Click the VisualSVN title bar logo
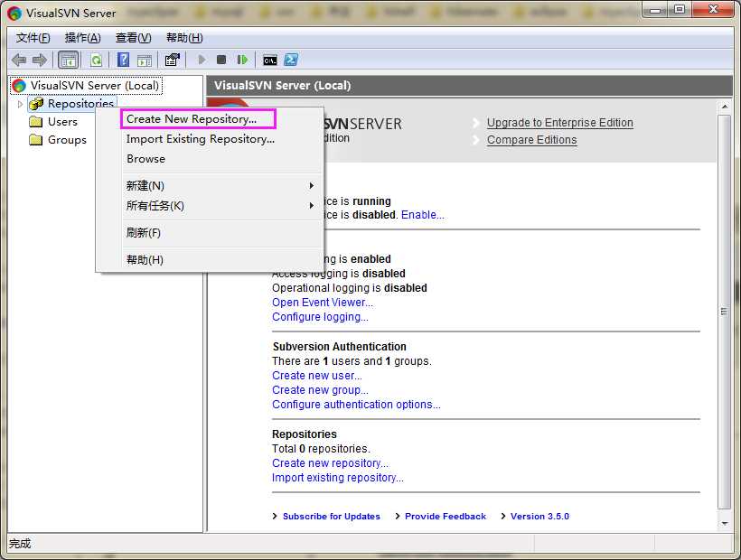 pos(14,14)
